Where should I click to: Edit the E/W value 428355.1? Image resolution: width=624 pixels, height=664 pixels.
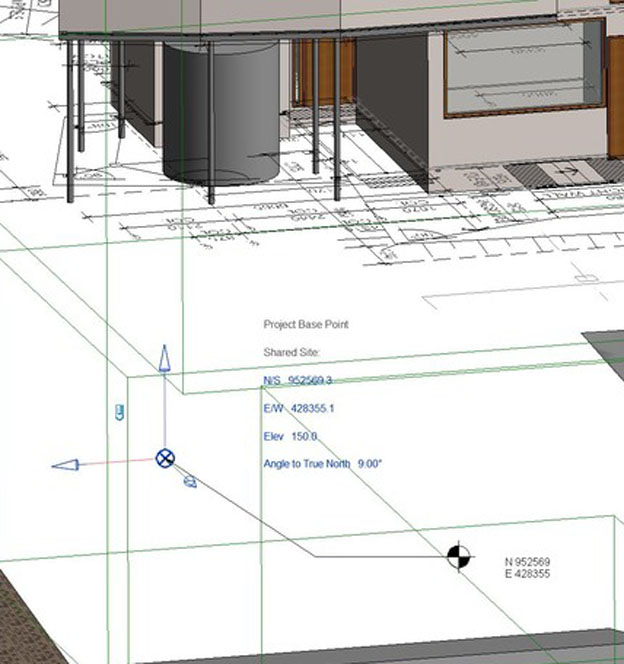click(312, 409)
